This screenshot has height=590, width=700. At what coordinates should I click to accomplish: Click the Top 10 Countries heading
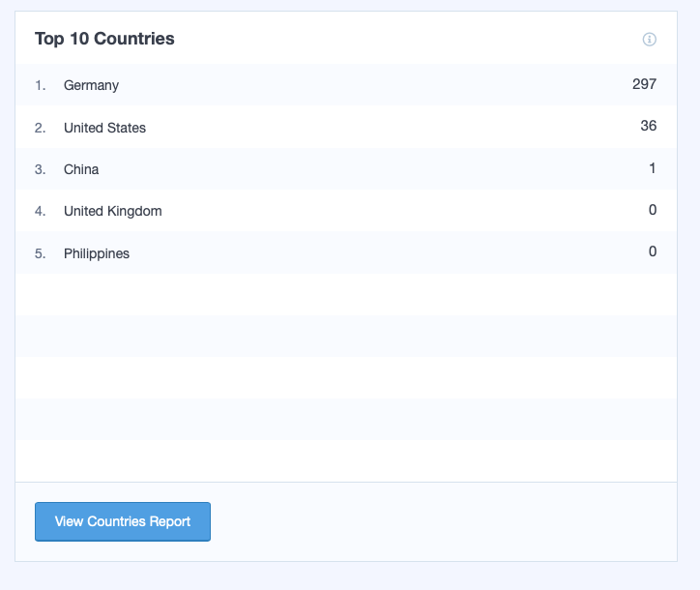tap(104, 39)
